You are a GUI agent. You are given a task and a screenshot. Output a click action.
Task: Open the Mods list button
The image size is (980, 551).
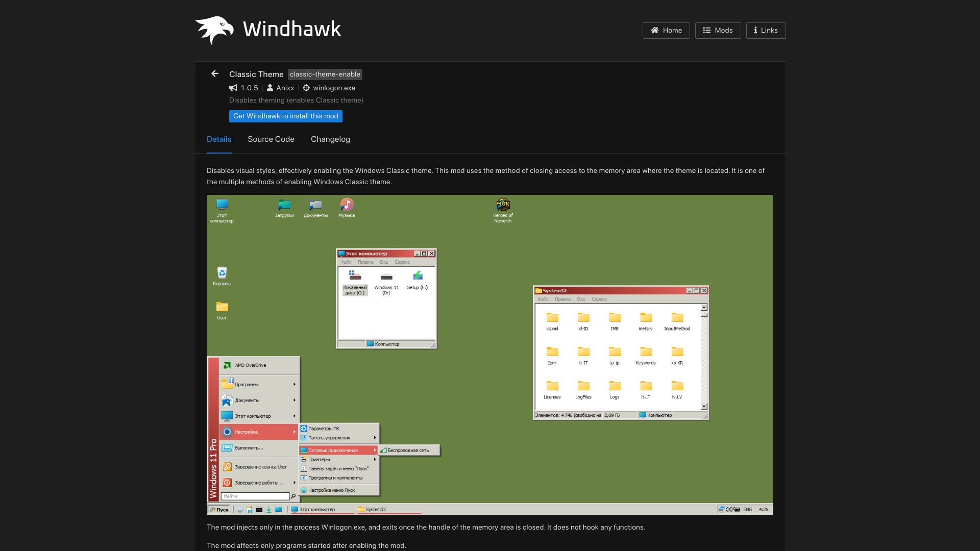(718, 31)
